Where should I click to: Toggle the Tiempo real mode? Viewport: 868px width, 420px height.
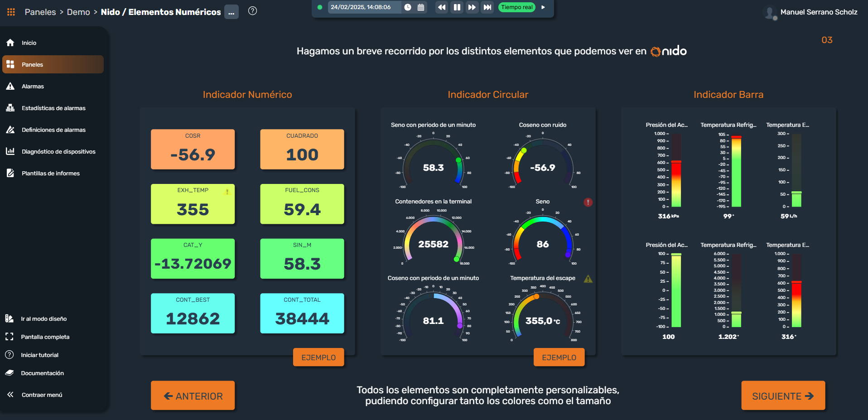pyautogui.click(x=517, y=7)
